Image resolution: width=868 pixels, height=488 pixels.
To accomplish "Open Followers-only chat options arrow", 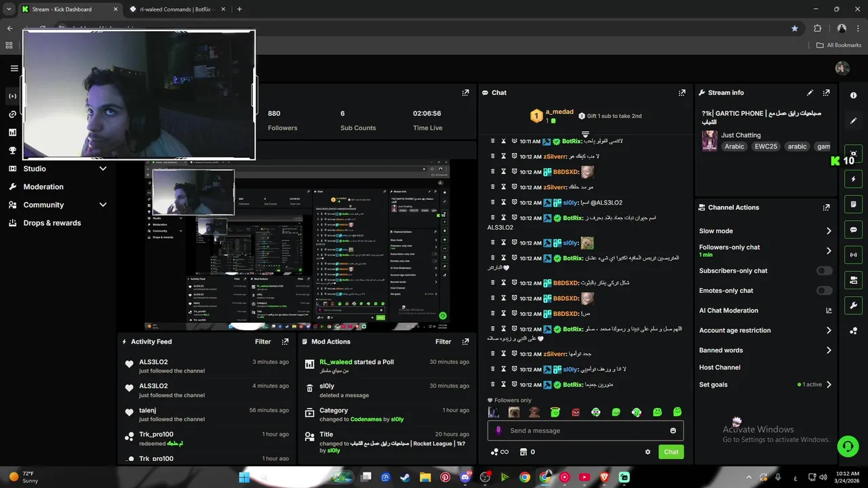I will tap(829, 251).
